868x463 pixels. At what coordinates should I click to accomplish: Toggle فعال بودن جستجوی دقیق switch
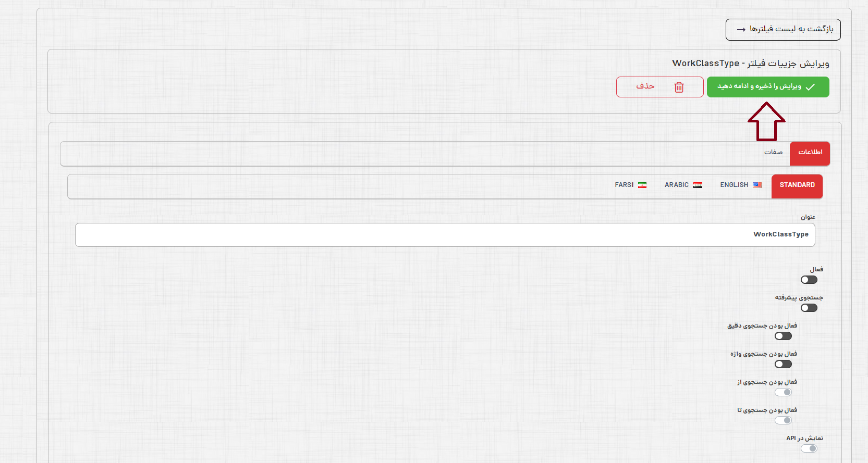(x=783, y=336)
